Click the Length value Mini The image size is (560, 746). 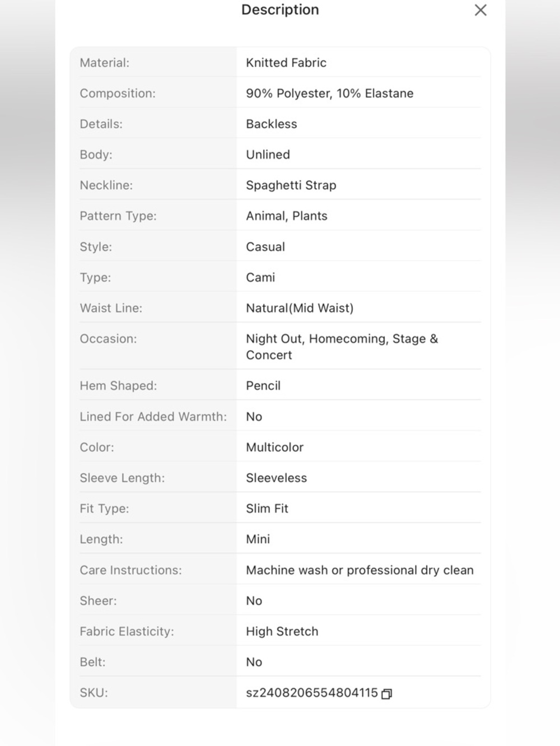pyautogui.click(x=258, y=539)
